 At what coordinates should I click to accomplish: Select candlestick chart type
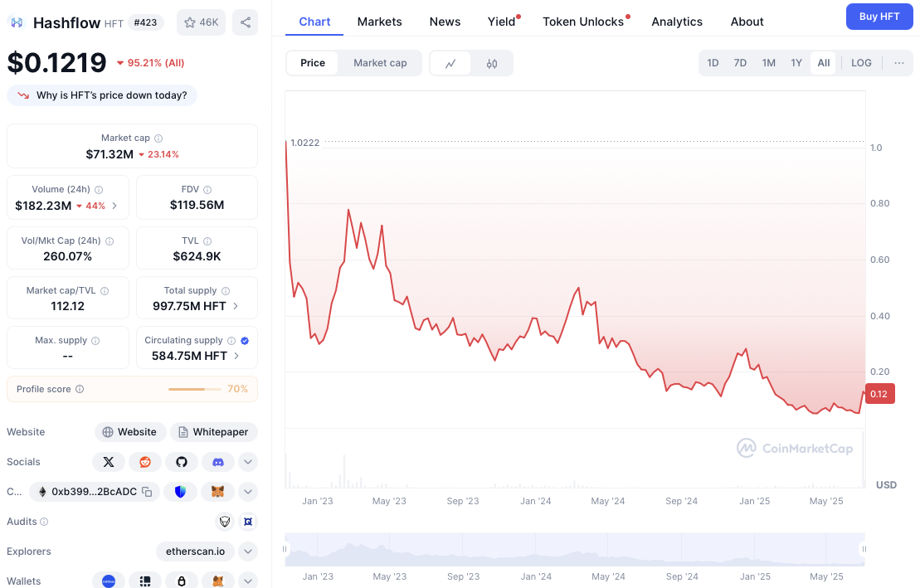click(492, 63)
